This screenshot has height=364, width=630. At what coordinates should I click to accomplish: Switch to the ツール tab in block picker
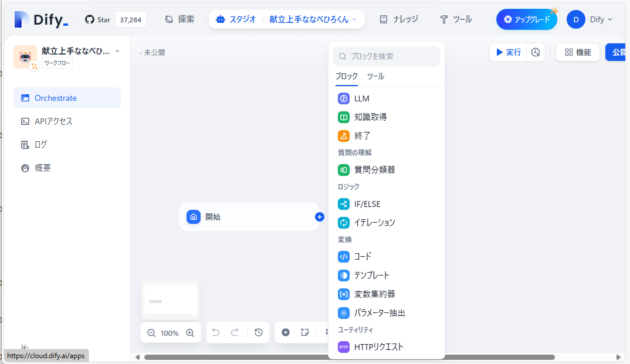point(375,76)
